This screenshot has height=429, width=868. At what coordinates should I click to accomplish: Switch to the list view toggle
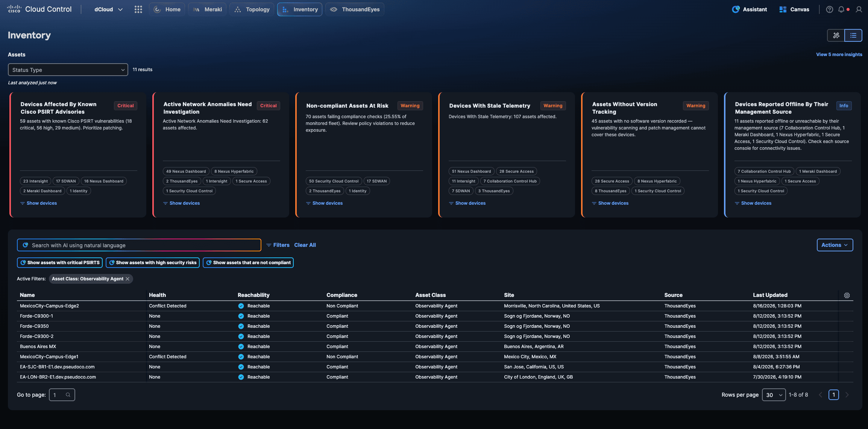[853, 35]
